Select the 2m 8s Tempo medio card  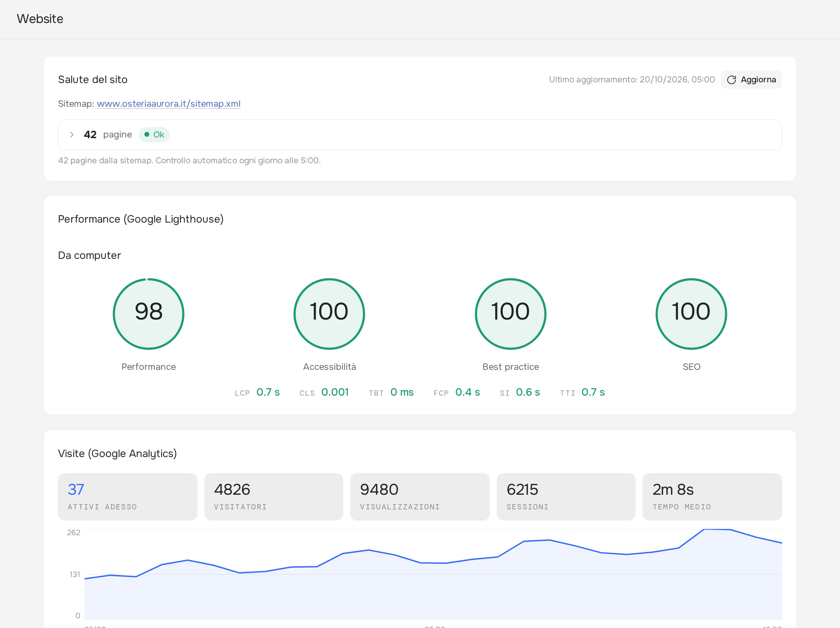point(712,496)
